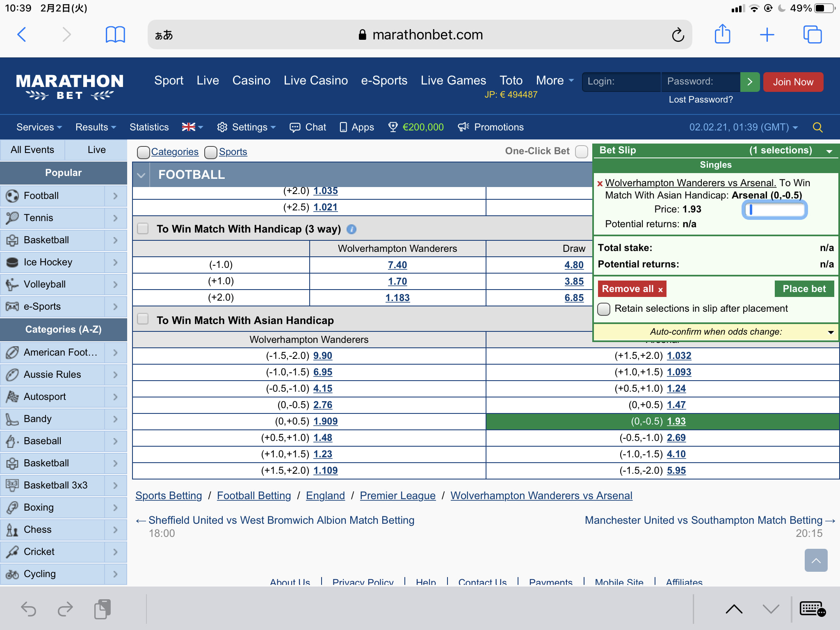The height and width of the screenshot is (630, 840).
Task: Click the Football ball icon in Popular
Action: [12, 196]
